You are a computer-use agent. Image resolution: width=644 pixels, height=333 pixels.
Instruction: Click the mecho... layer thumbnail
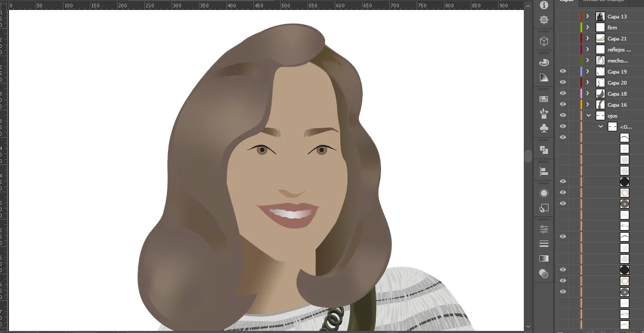[x=600, y=60]
